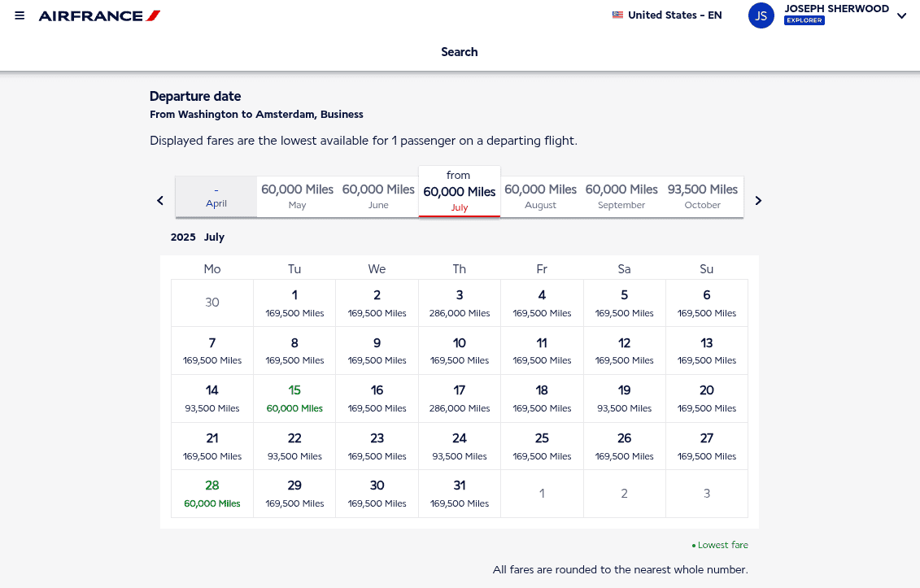920x588 pixels.
Task: Click the lowest fare legend dot
Action: coord(693,545)
